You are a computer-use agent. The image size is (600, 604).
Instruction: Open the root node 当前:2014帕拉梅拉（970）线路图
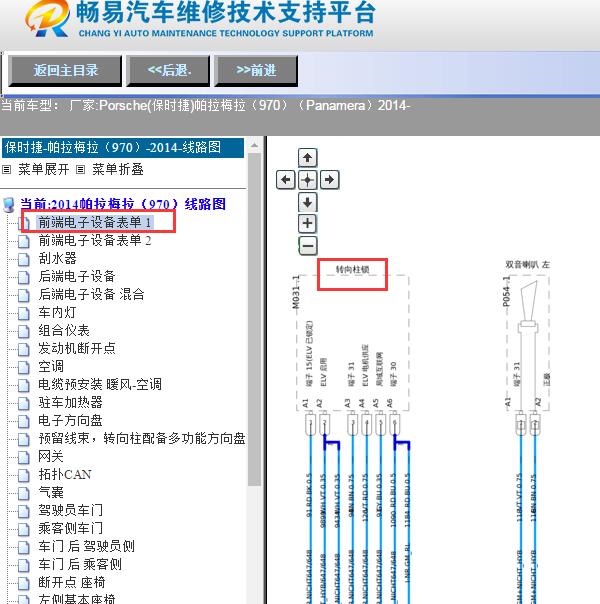pos(123,204)
